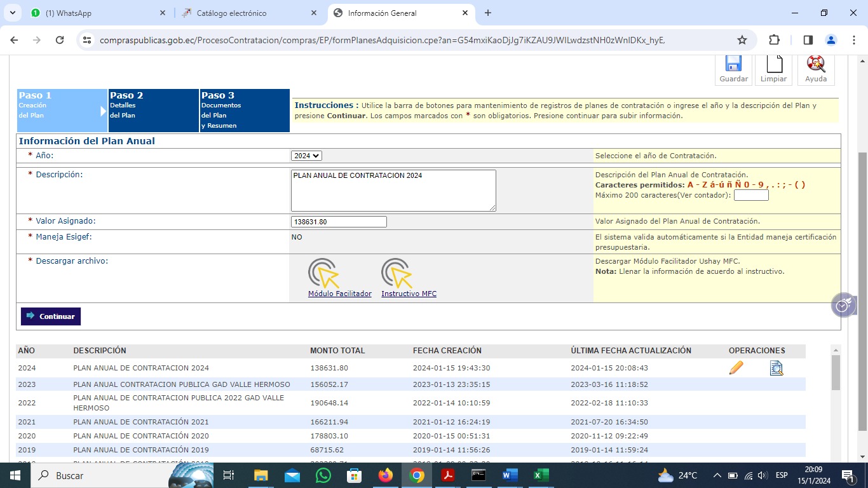Open the Ayuda help icon
The image size is (868, 488).
815,65
